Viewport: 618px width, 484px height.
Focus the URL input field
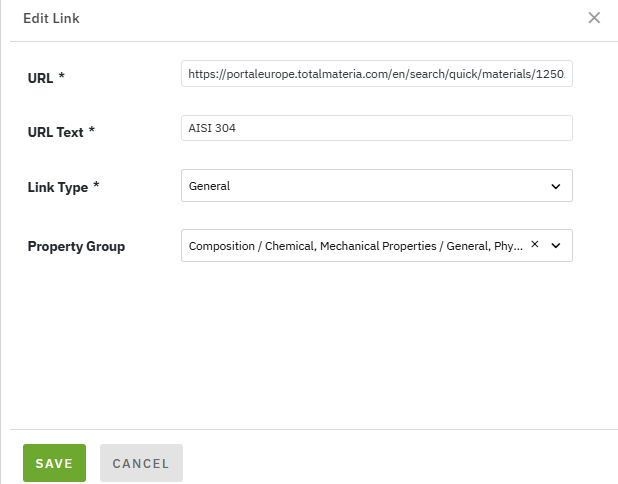coord(376,74)
